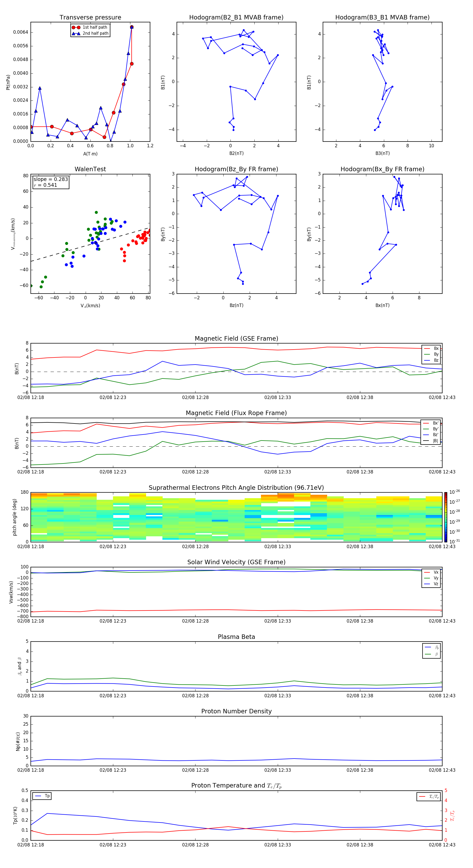Click 'Magnetic Field (GSE Frame)' title

(236, 339)
